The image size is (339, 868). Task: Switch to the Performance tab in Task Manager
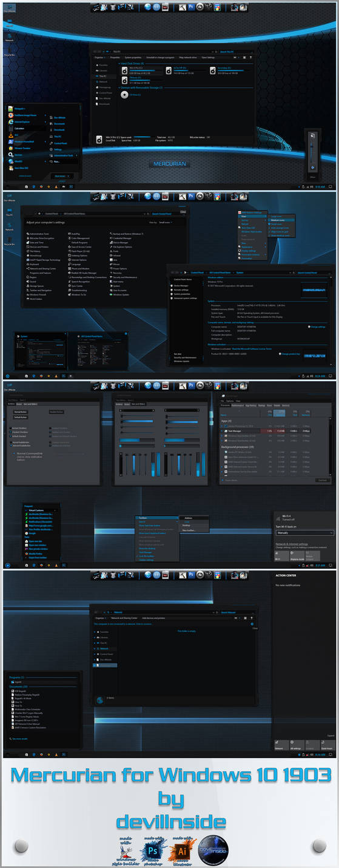click(237, 405)
